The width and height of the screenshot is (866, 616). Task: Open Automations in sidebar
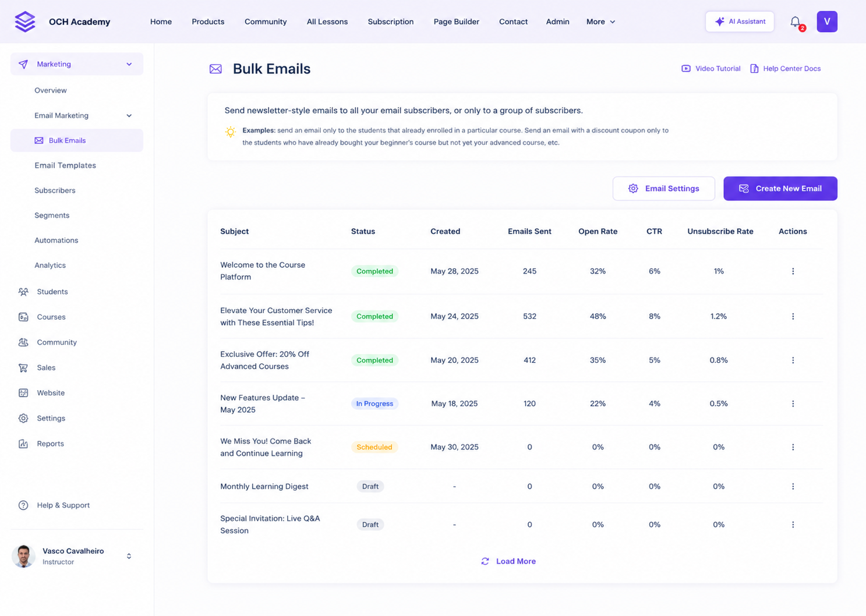(x=56, y=240)
